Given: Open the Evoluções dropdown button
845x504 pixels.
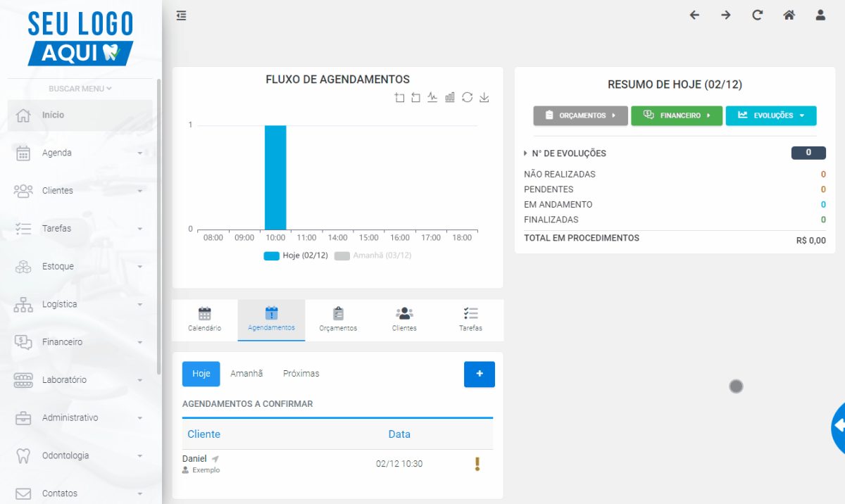Looking at the screenshot, I should pyautogui.click(x=771, y=115).
